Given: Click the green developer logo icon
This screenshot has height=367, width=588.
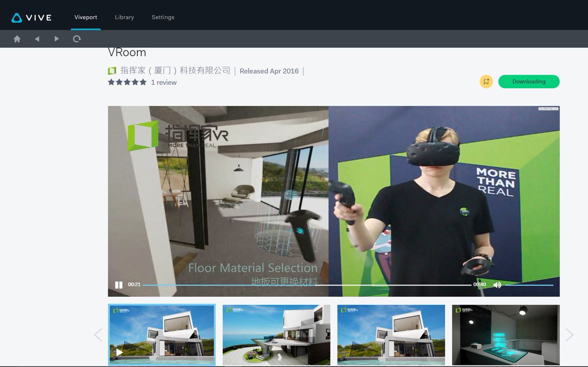Looking at the screenshot, I should click(x=112, y=71).
